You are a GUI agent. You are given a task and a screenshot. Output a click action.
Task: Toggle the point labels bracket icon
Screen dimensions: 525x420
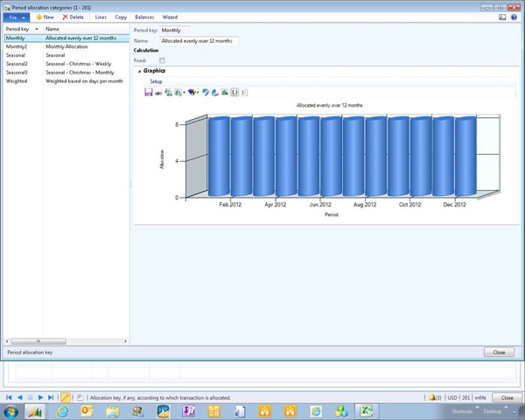click(234, 93)
